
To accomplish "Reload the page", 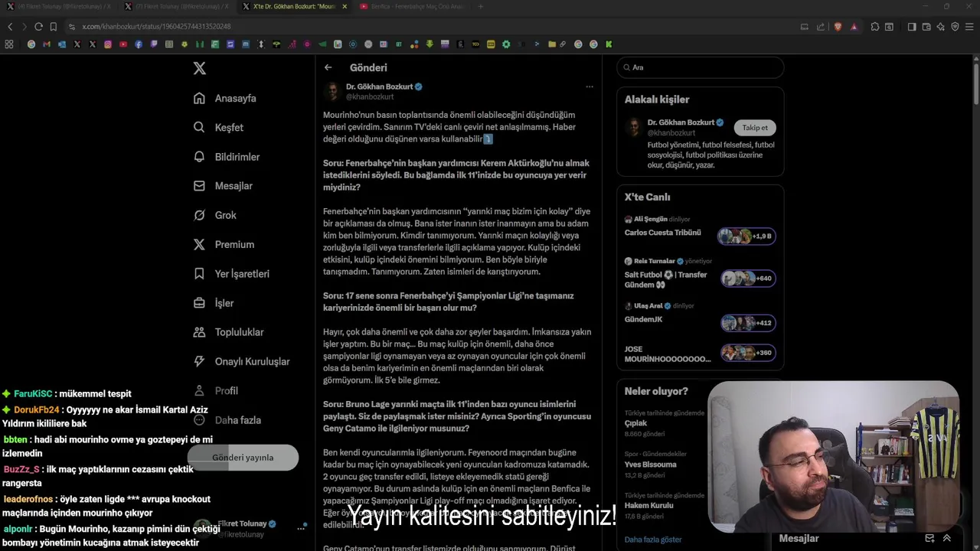I will tap(38, 27).
